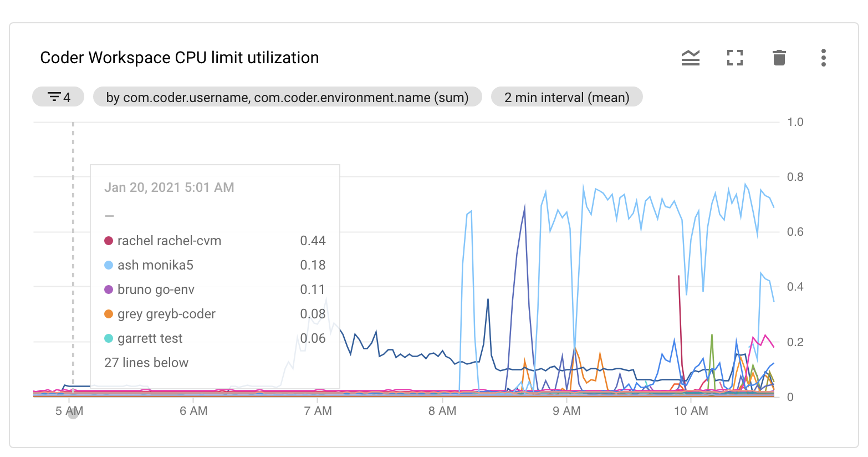The height and width of the screenshot is (457, 868).
Task: Open the chart display style icon
Action: click(690, 57)
